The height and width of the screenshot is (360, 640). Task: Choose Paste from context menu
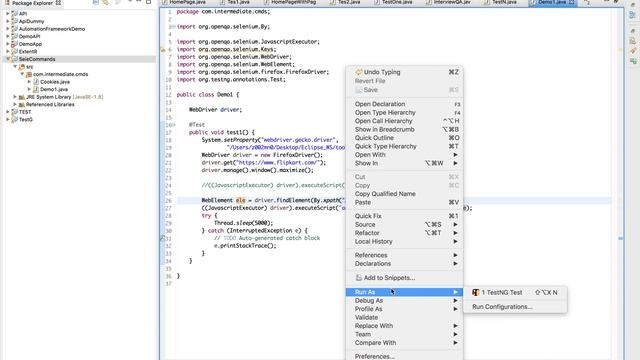(404, 202)
